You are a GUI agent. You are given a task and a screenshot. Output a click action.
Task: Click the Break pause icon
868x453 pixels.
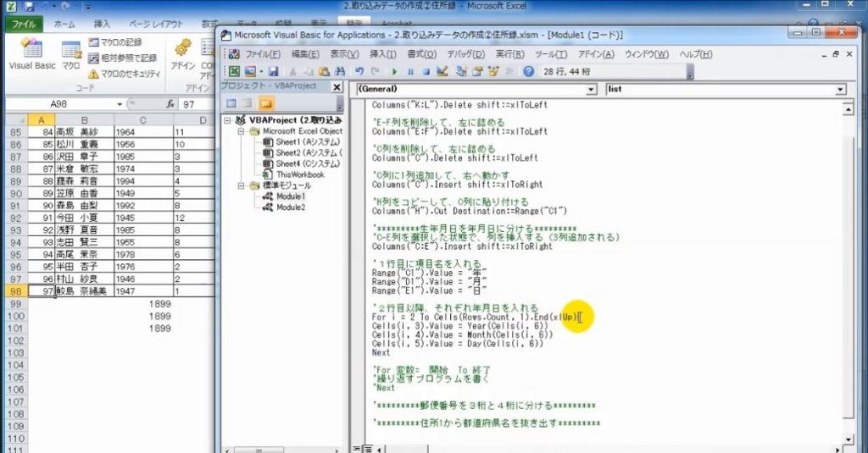[410, 71]
